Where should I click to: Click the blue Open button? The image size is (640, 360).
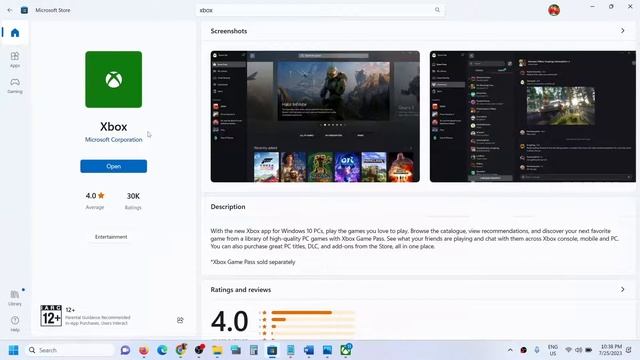point(113,166)
